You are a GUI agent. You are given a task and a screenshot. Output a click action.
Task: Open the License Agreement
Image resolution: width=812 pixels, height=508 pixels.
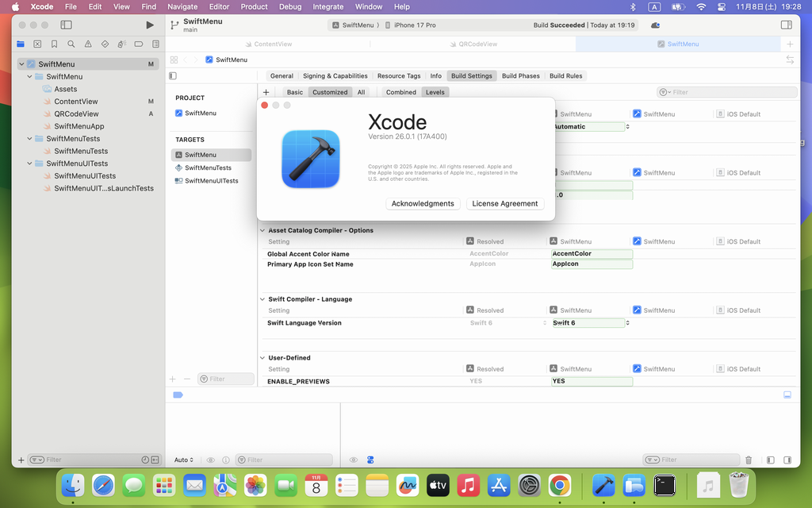pyautogui.click(x=504, y=204)
